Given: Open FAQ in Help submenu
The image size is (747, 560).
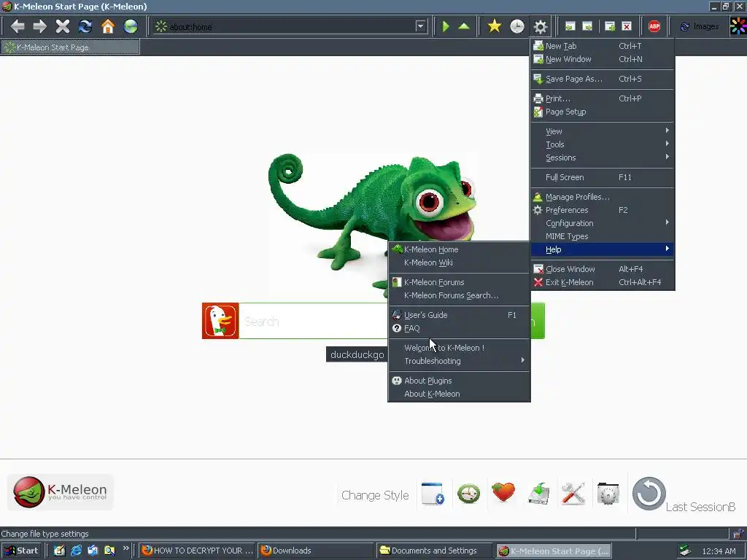Looking at the screenshot, I should pos(460,328).
